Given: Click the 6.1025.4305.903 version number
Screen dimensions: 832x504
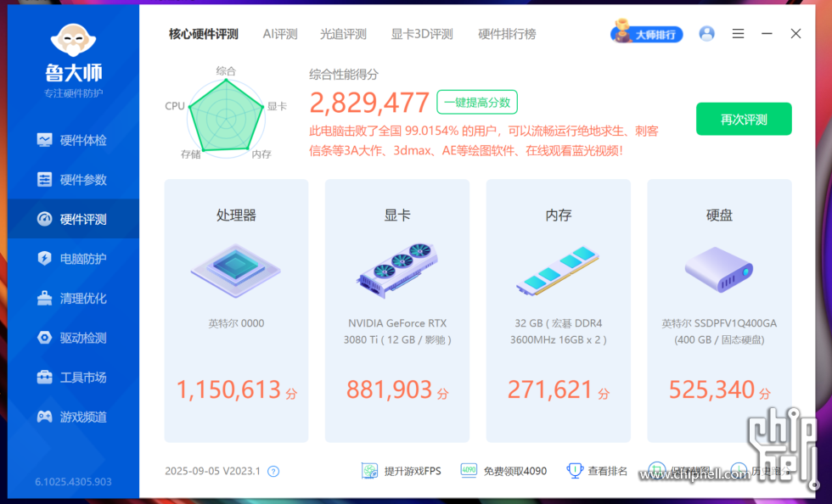Looking at the screenshot, I should pyautogui.click(x=73, y=482).
